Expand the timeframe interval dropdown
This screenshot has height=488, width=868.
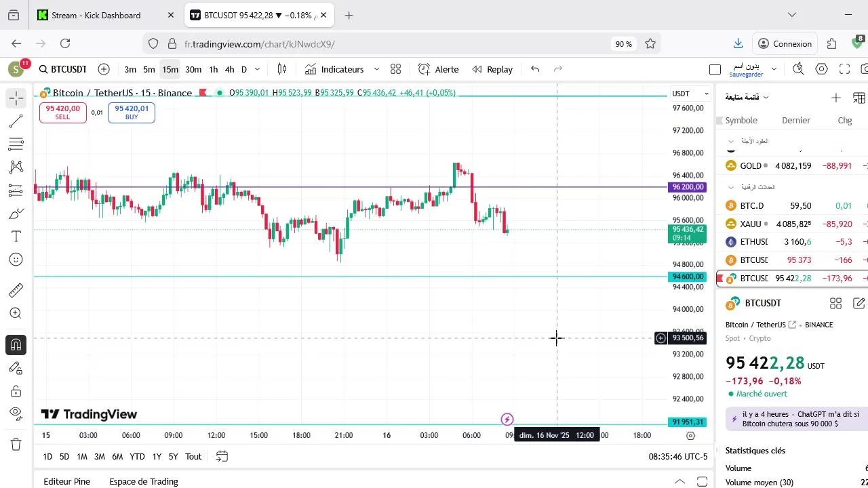[x=257, y=69]
